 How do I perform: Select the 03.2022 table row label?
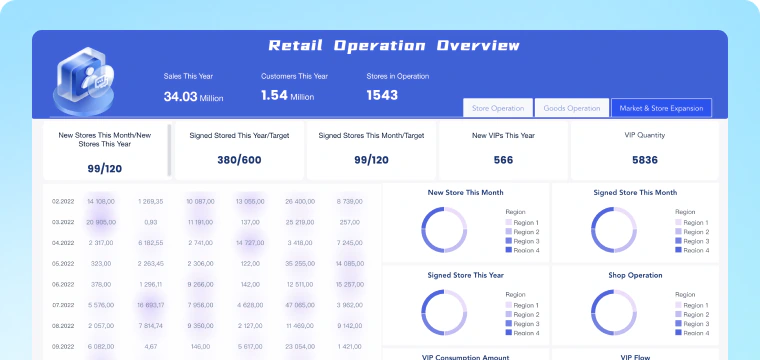[x=63, y=222]
